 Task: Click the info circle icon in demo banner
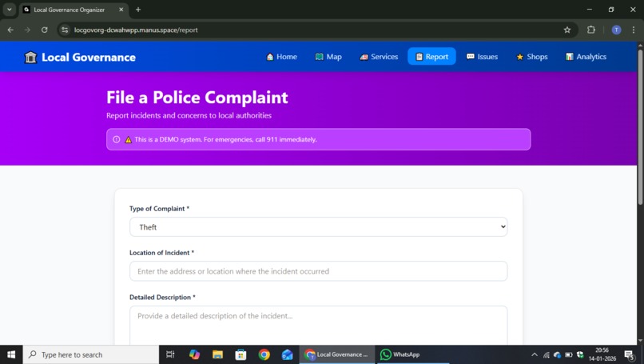117,139
